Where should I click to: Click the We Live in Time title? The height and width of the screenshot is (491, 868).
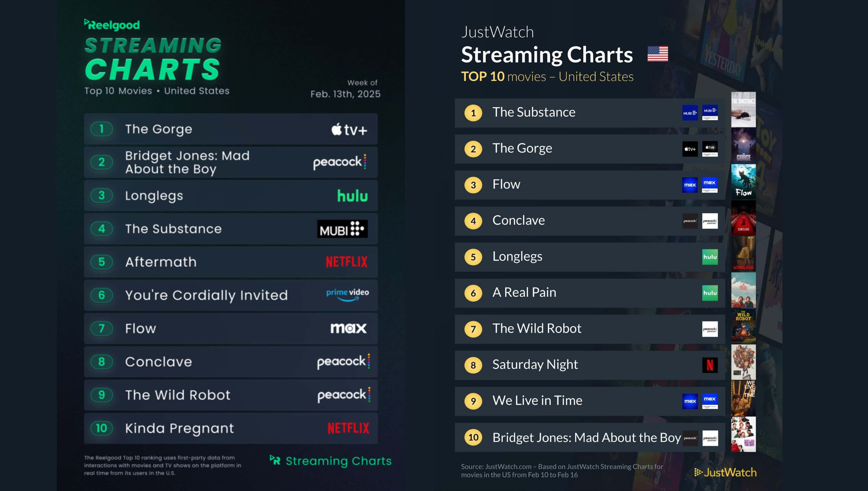point(537,401)
